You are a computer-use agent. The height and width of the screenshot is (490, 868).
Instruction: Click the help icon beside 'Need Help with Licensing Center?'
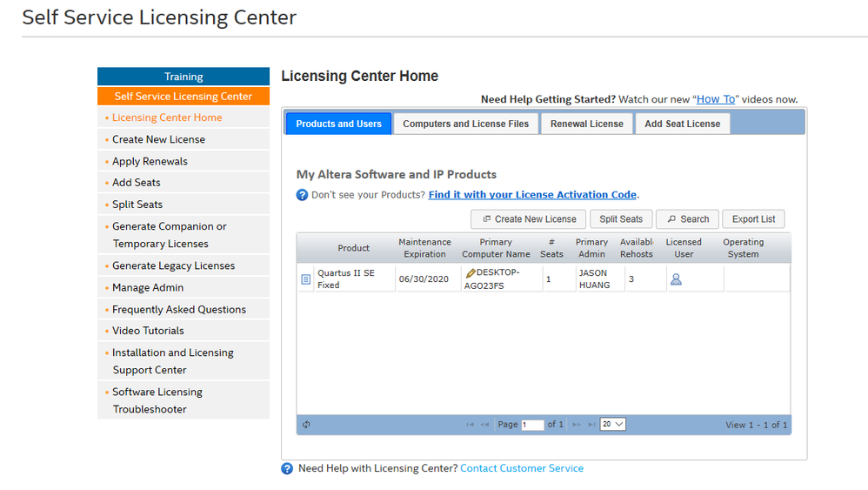point(287,469)
